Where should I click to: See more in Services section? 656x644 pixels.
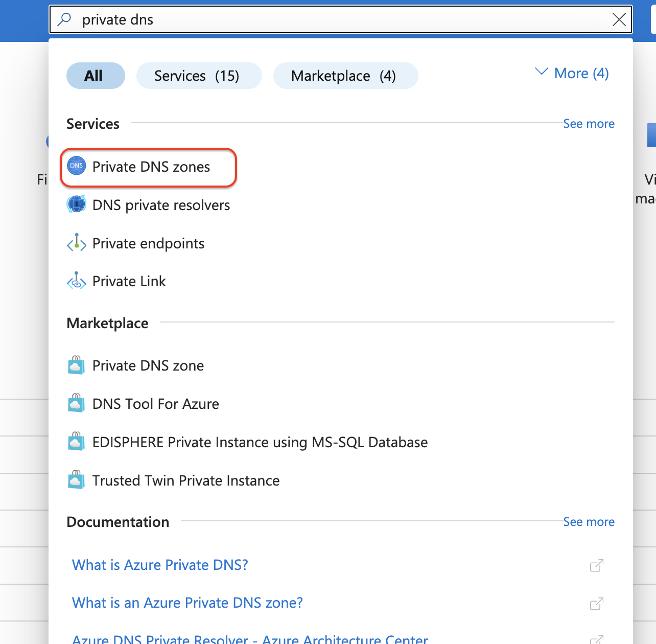point(589,124)
